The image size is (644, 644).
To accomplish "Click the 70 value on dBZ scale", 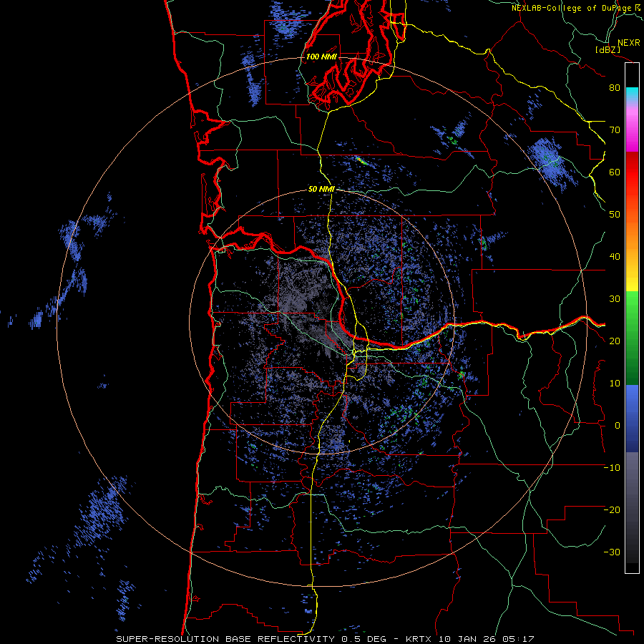I will pos(615,130).
